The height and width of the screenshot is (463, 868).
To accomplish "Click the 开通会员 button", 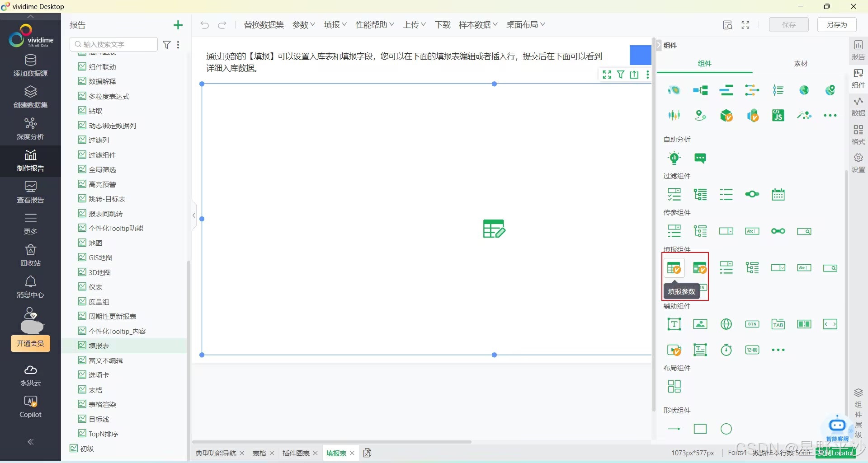I will [x=30, y=343].
